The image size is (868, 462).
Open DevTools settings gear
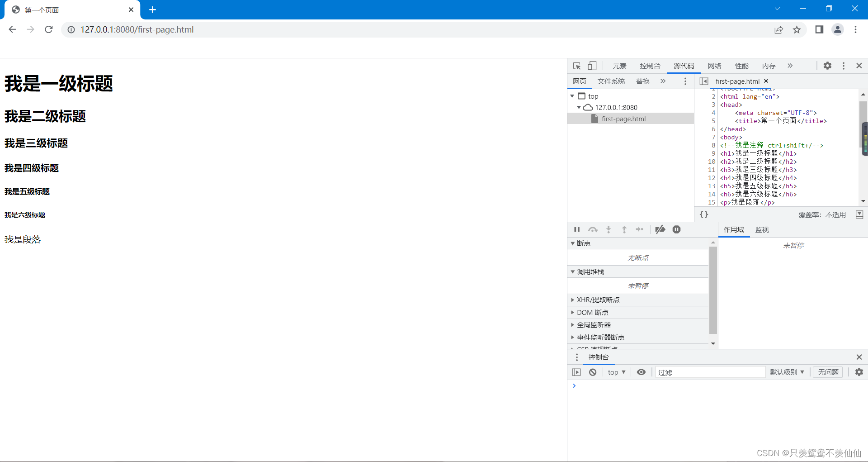[827, 66]
